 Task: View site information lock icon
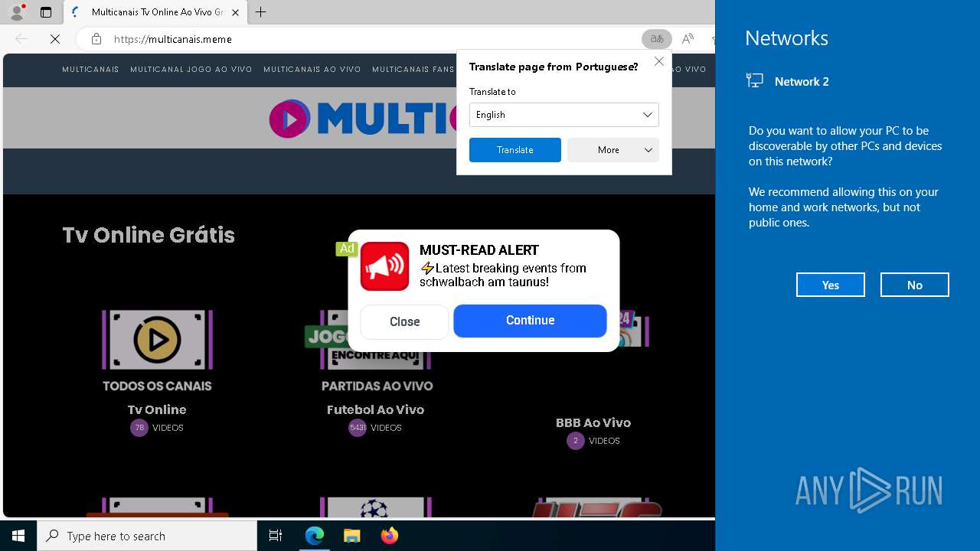click(96, 39)
